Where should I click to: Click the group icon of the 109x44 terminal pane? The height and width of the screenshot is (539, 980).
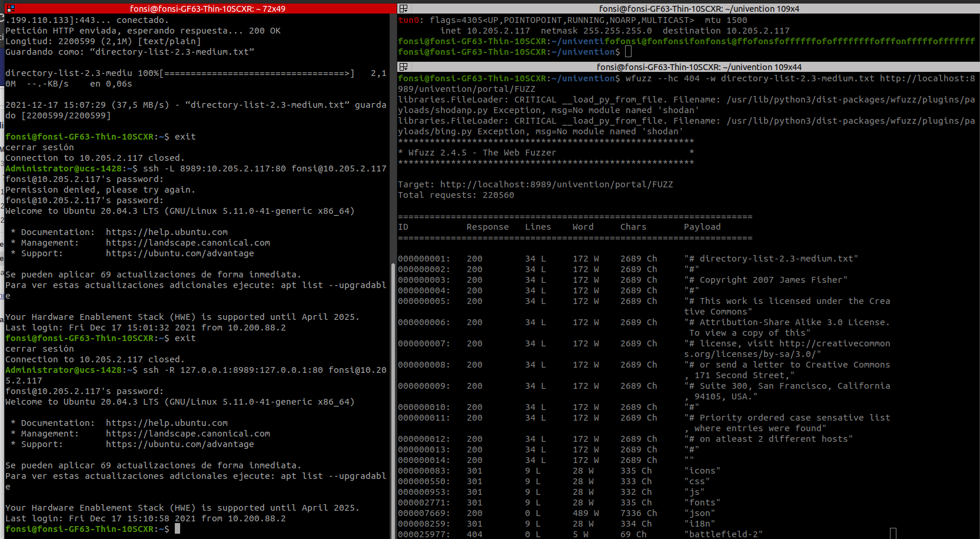tap(404, 67)
